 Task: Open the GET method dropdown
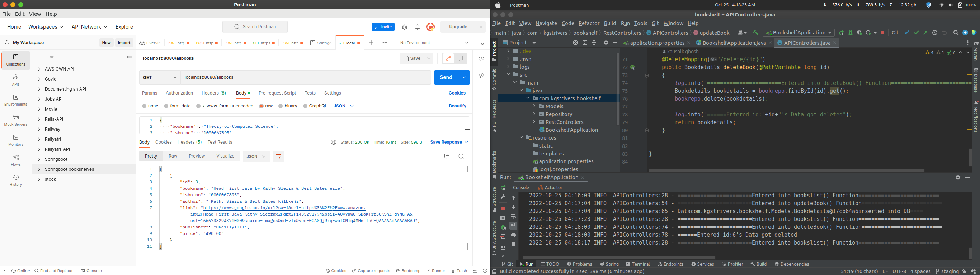[x=160, y=77]
